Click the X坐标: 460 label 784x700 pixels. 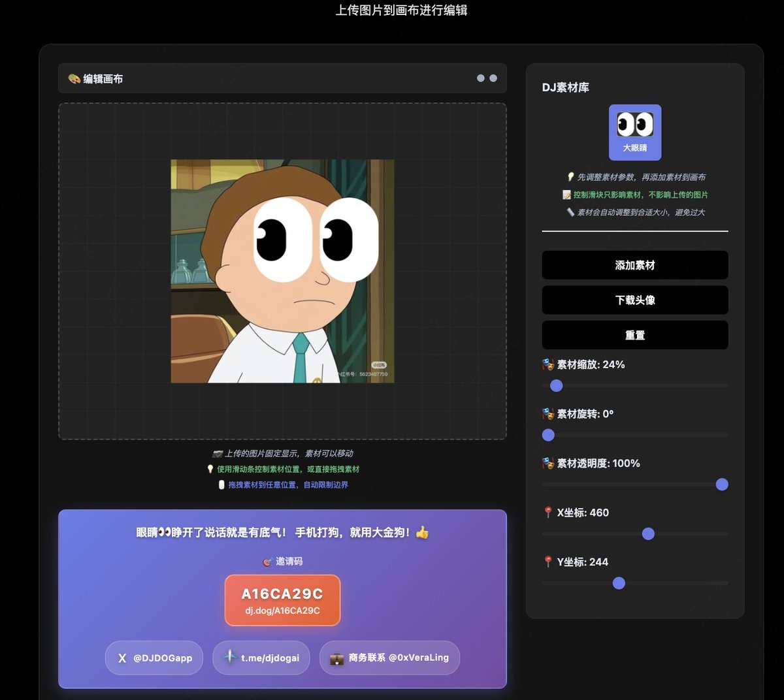click(x=583, y=513)
